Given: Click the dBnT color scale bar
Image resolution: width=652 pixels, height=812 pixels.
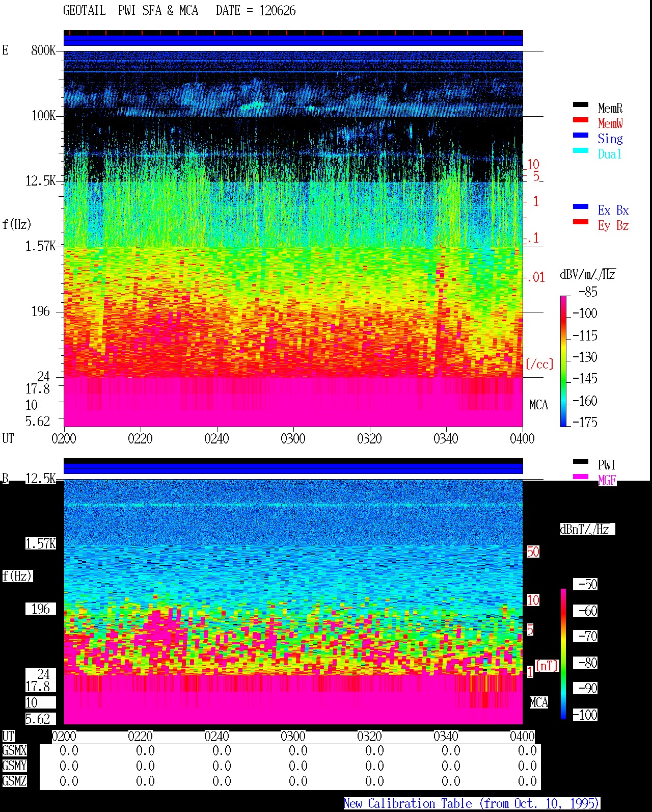Looking at the screenshot, I should (x=563, y=654).
